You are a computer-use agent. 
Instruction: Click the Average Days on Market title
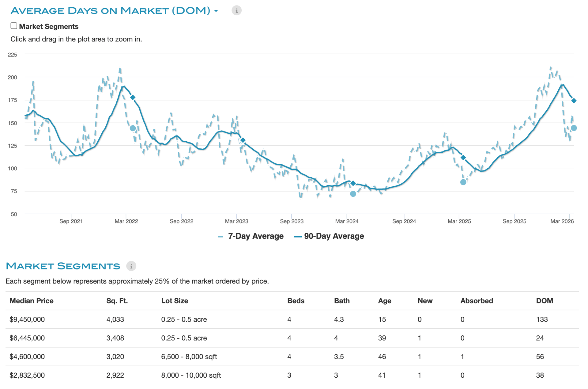110,11
